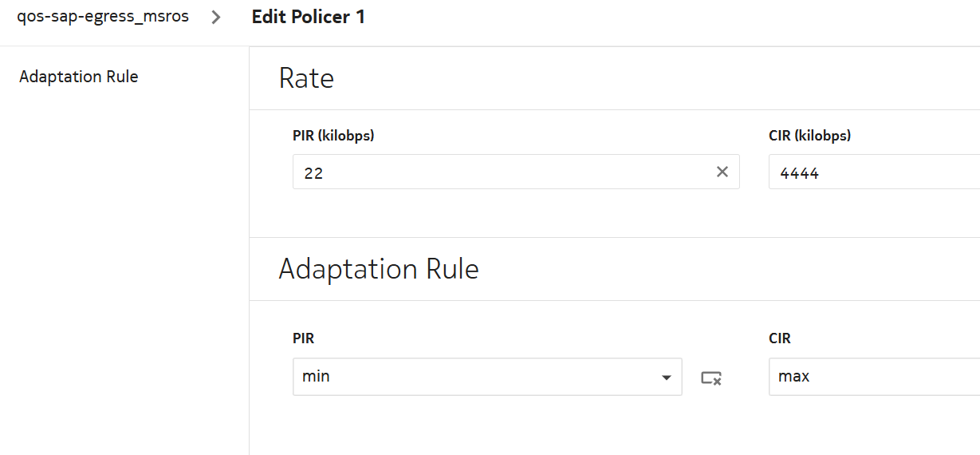980x455 pixels.
Task: Click the CIR label above the max dropdown
Action: [780, 338]
